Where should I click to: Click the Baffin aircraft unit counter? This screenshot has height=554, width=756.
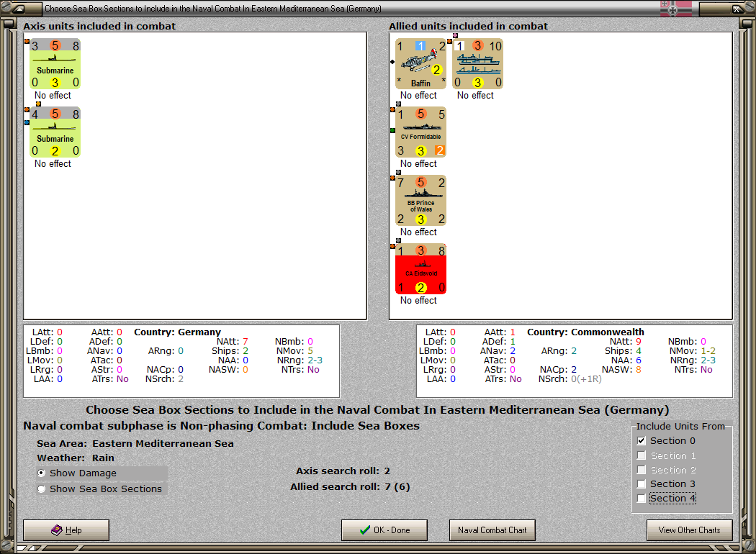pos(420,64)
